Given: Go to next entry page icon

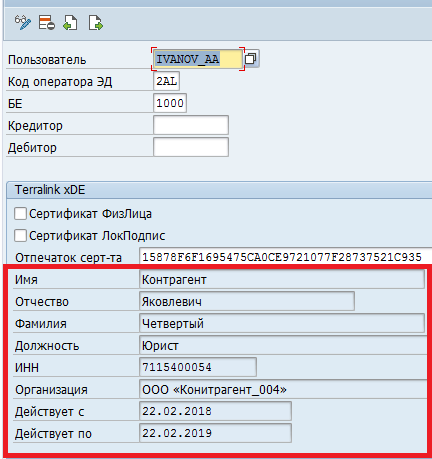Looking at the screenshot, I should 96,23.
